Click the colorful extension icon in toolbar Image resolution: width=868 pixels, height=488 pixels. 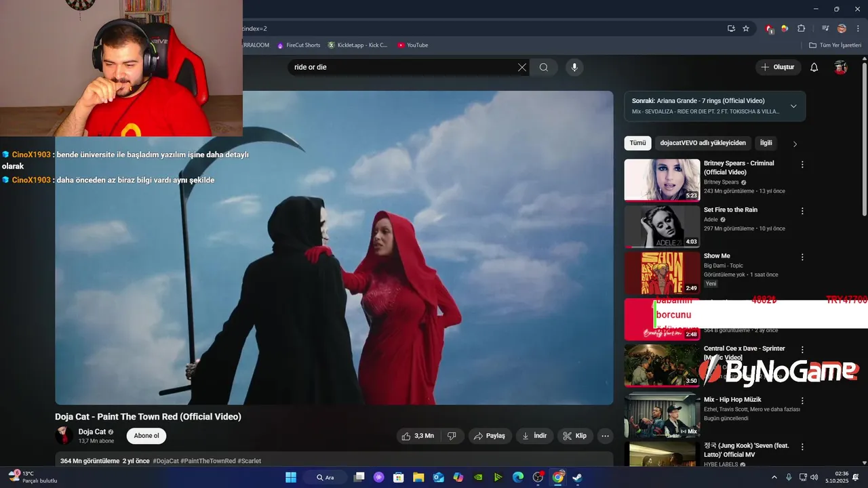pyautogui.click(x=785, y=28)
